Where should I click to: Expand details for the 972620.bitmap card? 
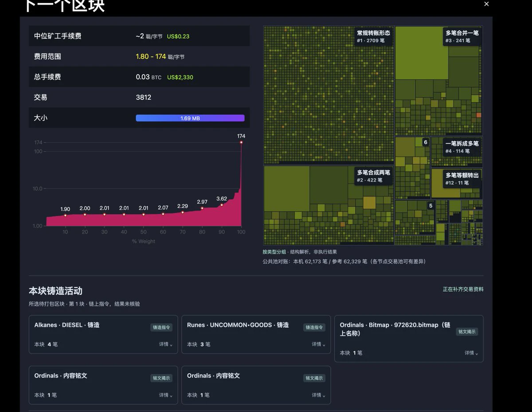[x=471, y=353]
